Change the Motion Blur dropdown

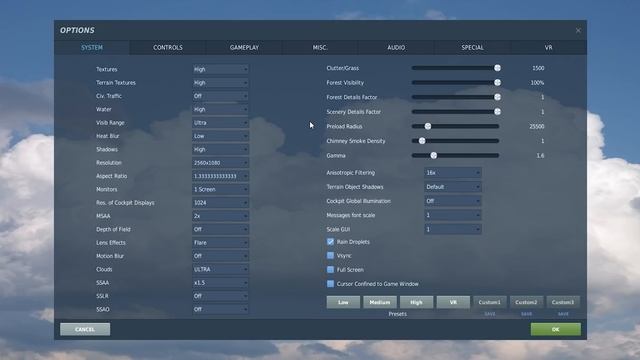220,256
